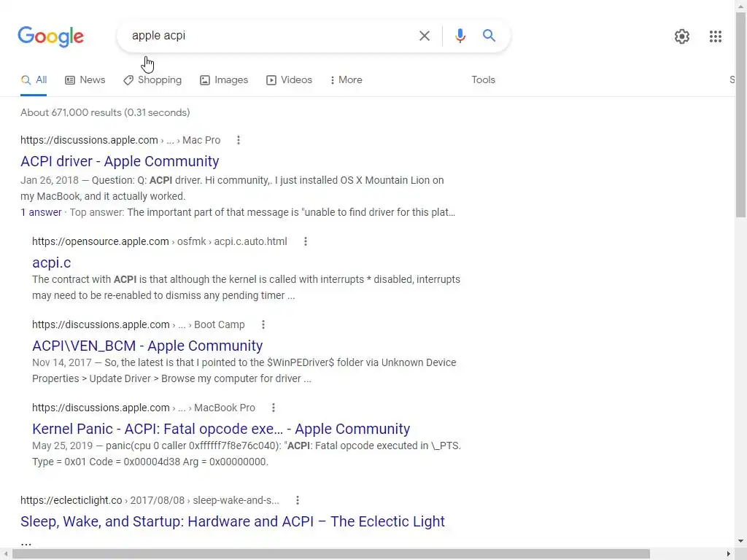Click the vertical scrollbar thumb
The image size is (747, 560).
[x=741, y=114]
